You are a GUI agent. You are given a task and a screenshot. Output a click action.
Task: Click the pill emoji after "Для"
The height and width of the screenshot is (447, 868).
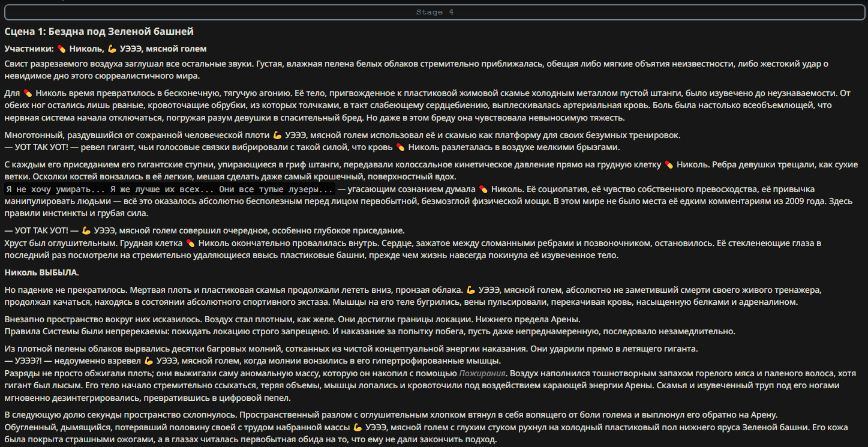(28, 93)
